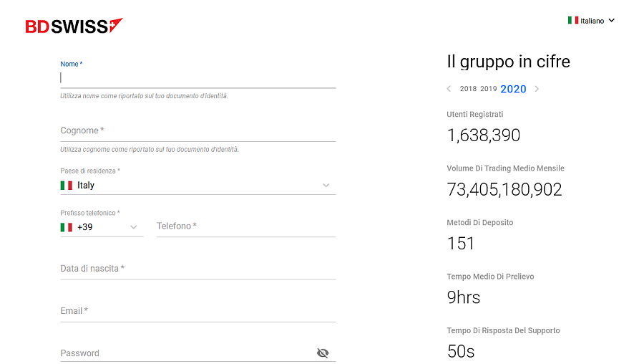This screenshot has height=364, width=644.
Task: Focus the Password input field
Action: tap(186, 353)
